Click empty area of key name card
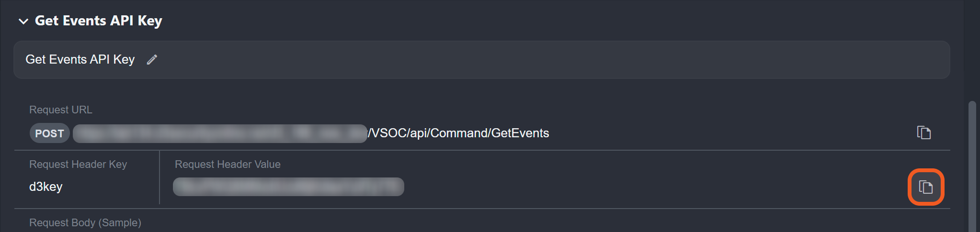This screenshot has width=980, height=232. point(527,60)
